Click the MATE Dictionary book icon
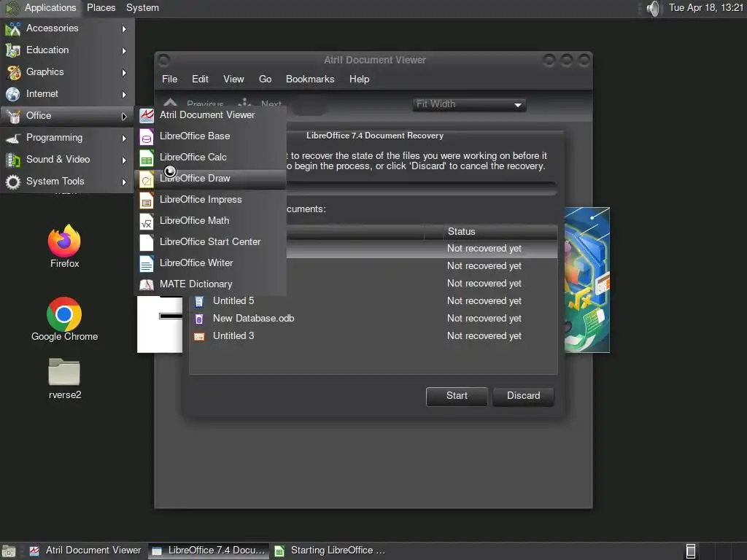This screenshot has width=747, height=560. pos(147,285)
